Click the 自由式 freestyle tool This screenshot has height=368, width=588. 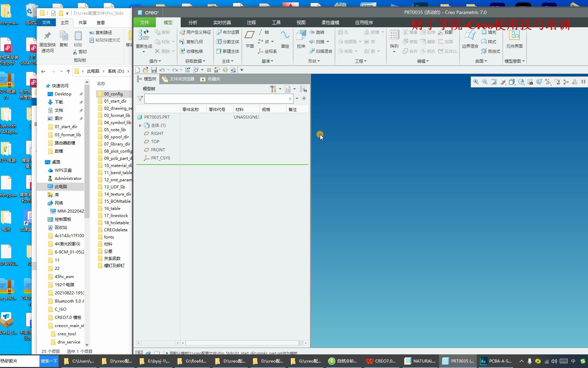tap(491, 51)
